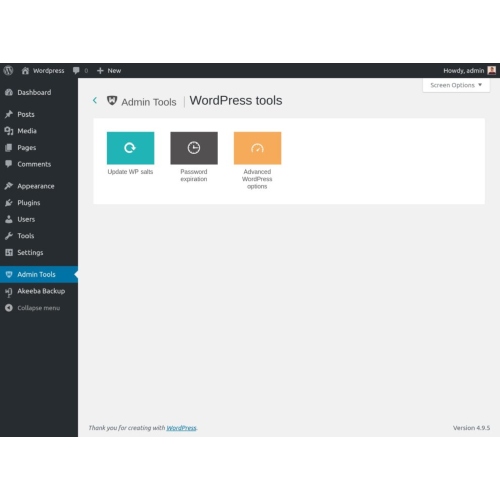This screenshot has height=500, width=500.
Task: Click the Settings sliders icon
Action: point(9,252)
